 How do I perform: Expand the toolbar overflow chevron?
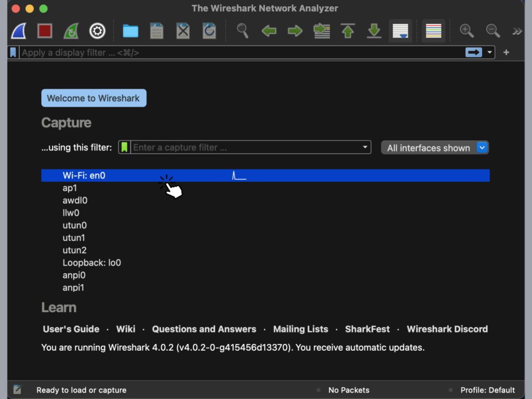coord(517,31)
